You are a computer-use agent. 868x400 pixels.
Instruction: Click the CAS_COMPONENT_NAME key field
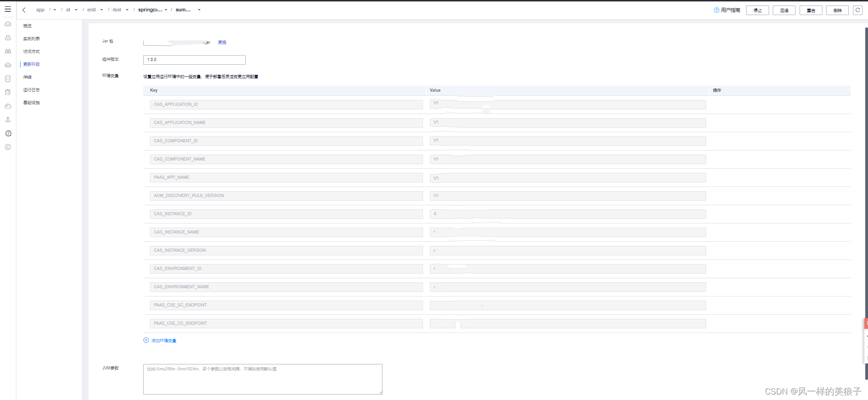coord(286,159)
